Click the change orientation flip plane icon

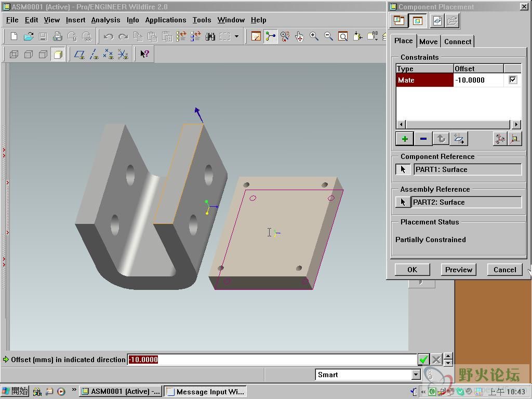click(459, 139)
